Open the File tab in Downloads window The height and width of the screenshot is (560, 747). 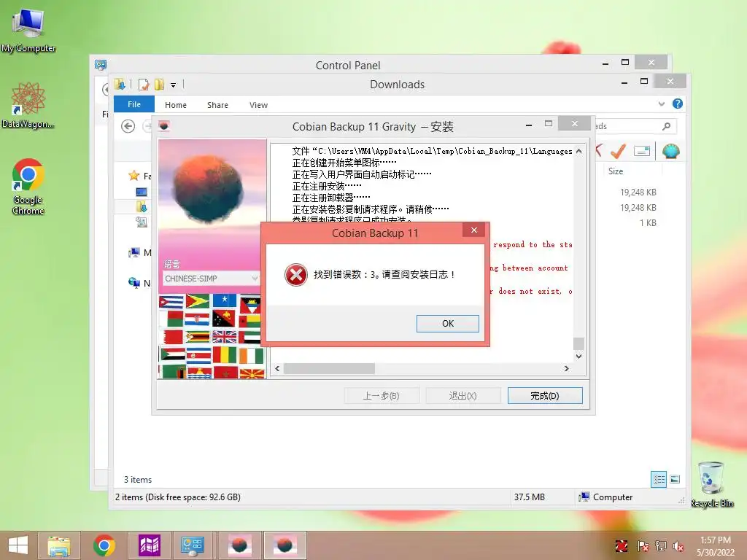pos(134,104)
